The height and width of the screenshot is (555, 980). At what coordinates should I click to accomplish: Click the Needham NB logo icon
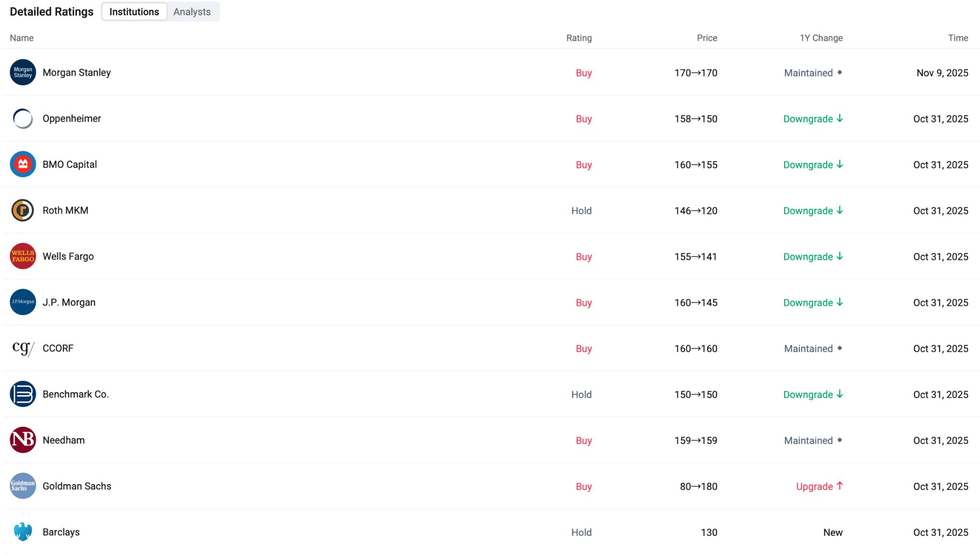(22, 440)
